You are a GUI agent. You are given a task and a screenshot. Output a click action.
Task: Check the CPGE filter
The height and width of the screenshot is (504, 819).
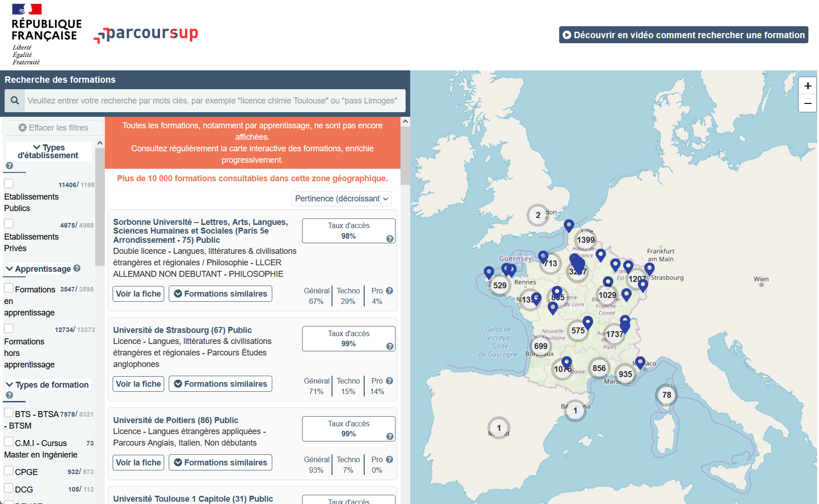click(x=9, y=470)
